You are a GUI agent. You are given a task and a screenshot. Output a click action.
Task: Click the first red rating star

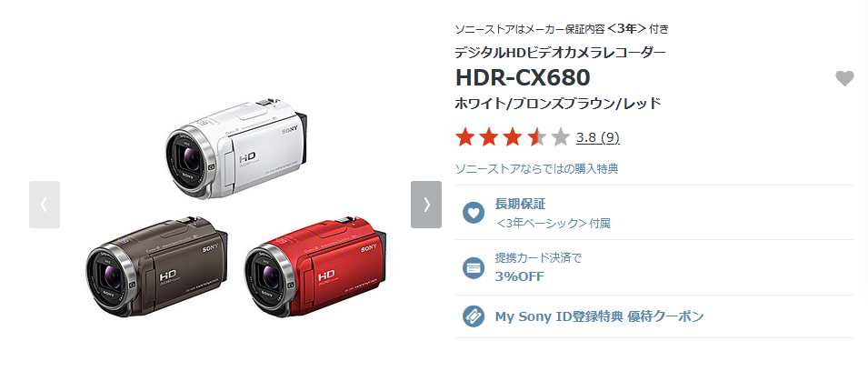[465, 136]
